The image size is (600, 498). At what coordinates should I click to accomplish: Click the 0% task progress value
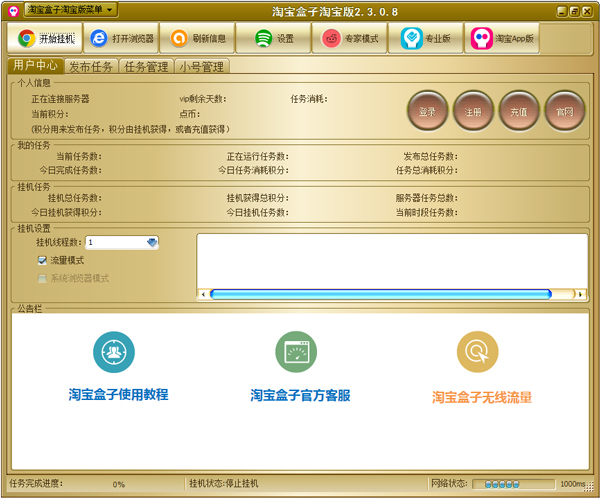[119, 484]
